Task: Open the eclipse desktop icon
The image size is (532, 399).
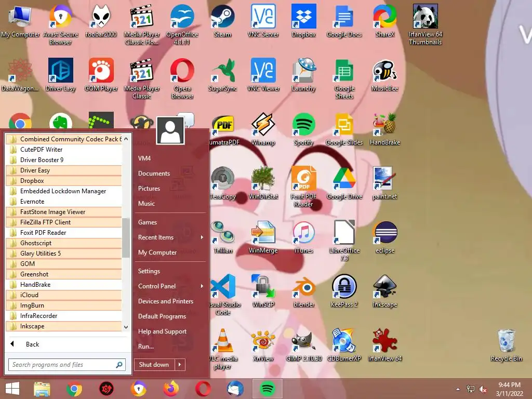Action: pos(385,237)
